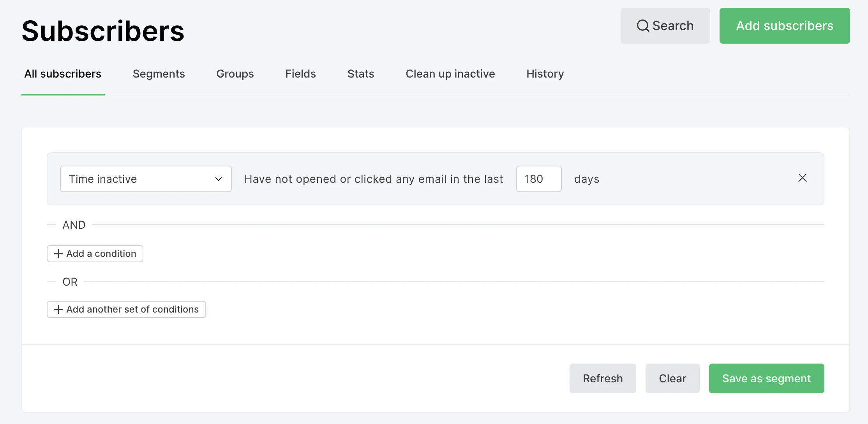This screenshot has width=868, height=424.
Task: Click the Add subscribers button
Action: 784,26
